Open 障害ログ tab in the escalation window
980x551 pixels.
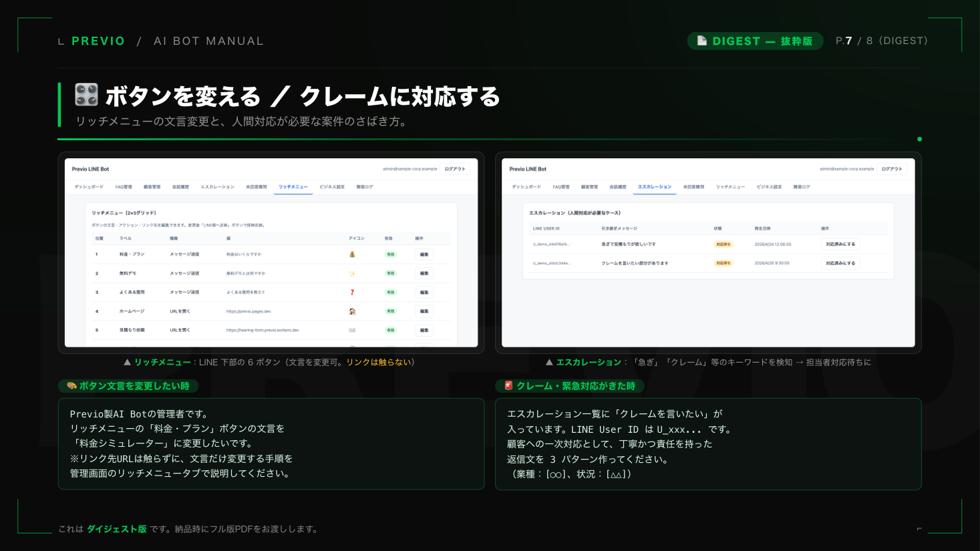(x=802, y=187)
